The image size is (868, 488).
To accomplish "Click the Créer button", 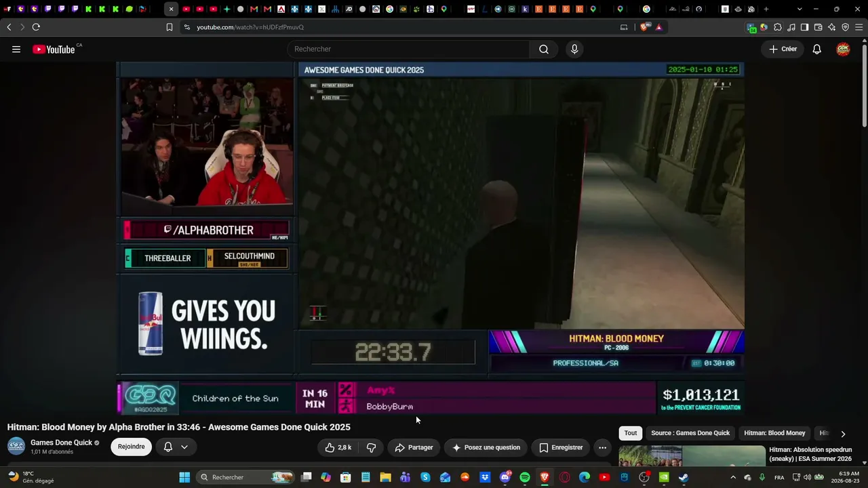I will (783, 49).
